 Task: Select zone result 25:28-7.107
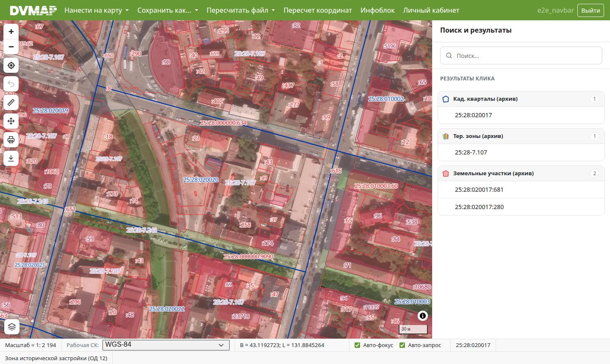(521, 152)
